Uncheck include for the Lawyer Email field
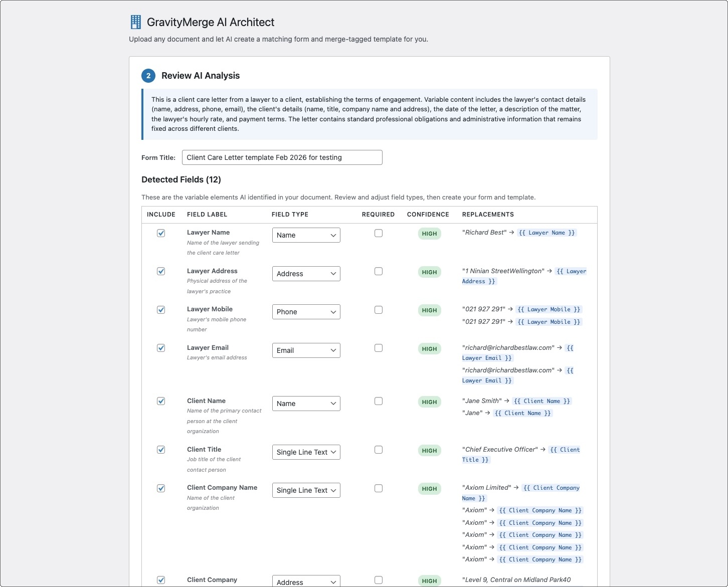The width and height of the screenshot is (728, 587). 161,348
